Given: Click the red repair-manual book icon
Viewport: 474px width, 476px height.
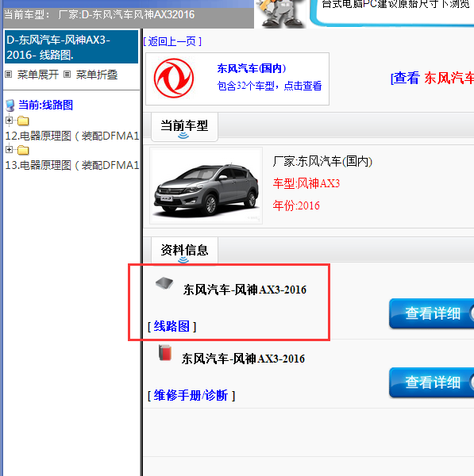Looking at the screenshot, I should click(x=165, y=352).
